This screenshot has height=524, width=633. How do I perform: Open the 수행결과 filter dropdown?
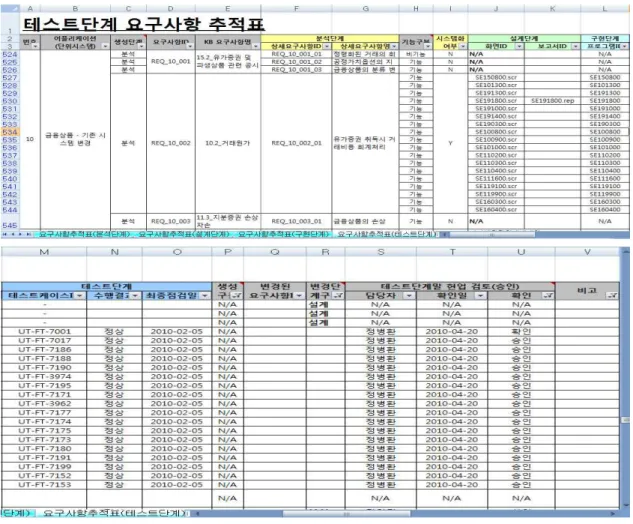tap(135, 296)
